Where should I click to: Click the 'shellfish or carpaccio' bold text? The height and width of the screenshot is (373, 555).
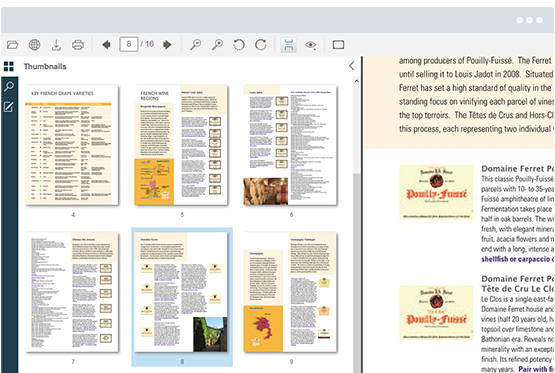[515, 259]
